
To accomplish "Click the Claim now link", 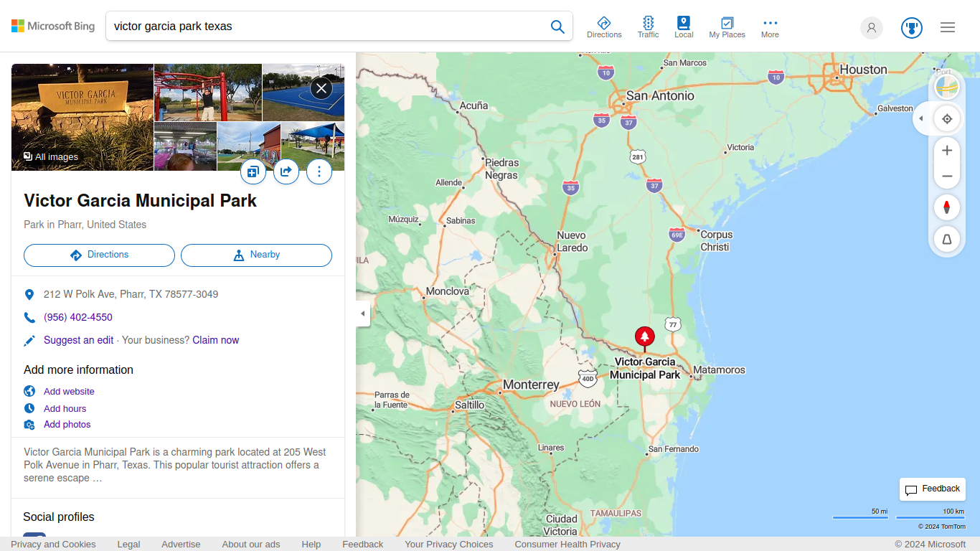I will [216, 340].
